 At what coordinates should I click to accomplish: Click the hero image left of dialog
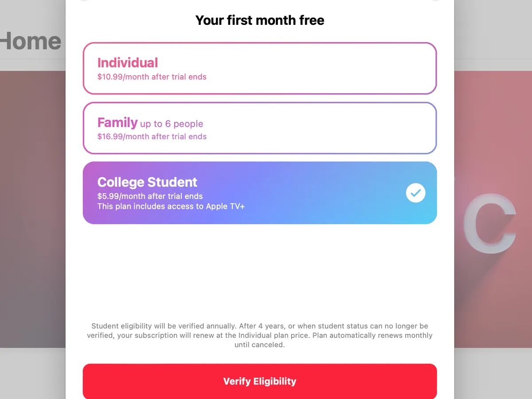tap(32, 208)
